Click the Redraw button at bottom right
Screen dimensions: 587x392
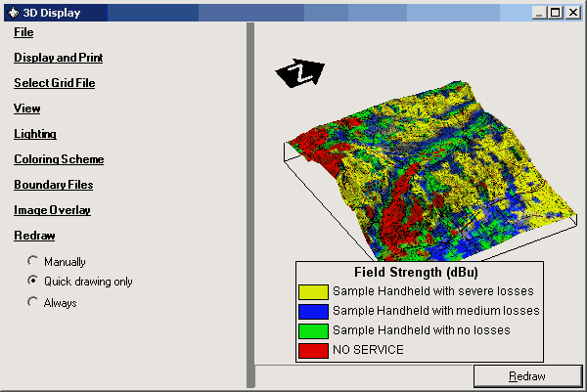(528, 376)
